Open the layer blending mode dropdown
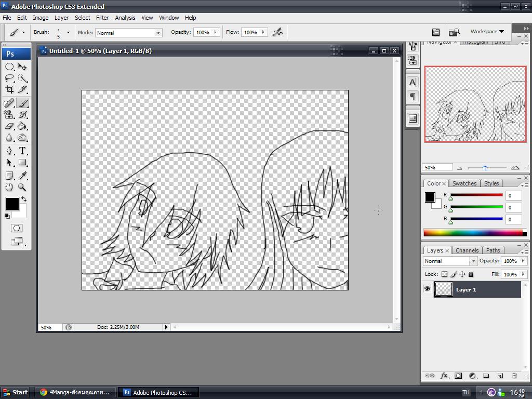 click(450, 261)
